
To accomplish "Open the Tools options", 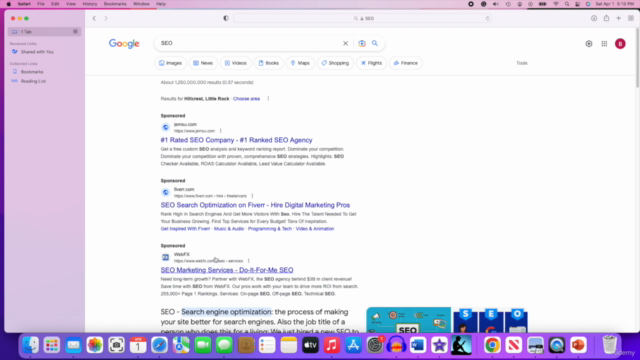I will click(522, 63).
